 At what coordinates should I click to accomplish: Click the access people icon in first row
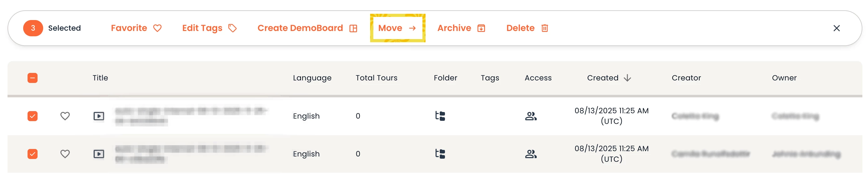coord(531,116)
